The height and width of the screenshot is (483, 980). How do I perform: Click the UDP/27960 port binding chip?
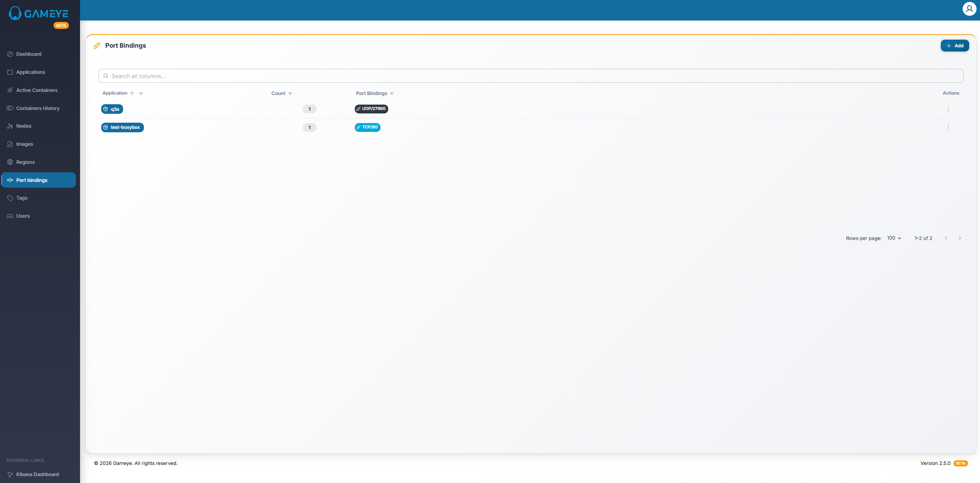[x=371, y=109]
